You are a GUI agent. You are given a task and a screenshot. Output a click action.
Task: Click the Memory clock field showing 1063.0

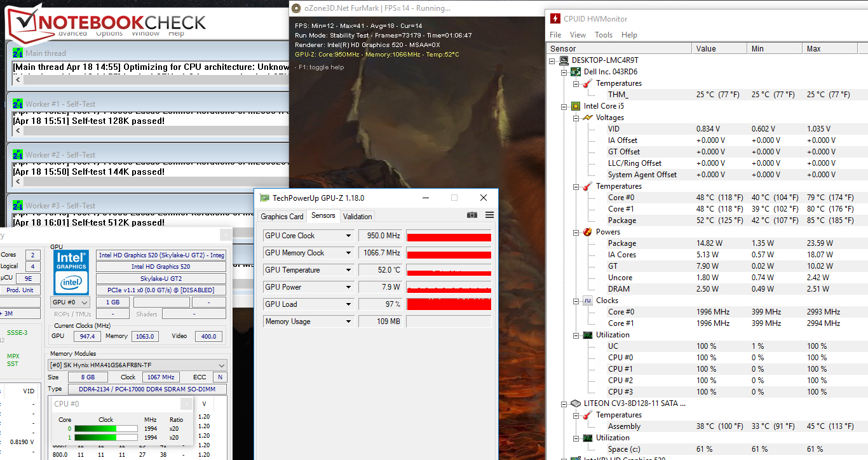[x=145, y=336]
